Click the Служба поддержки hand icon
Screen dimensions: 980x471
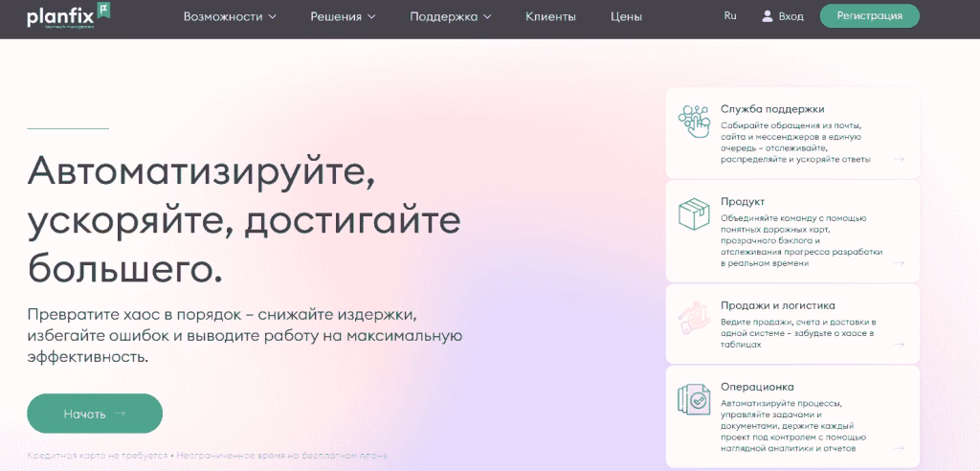tap(694, 121)
